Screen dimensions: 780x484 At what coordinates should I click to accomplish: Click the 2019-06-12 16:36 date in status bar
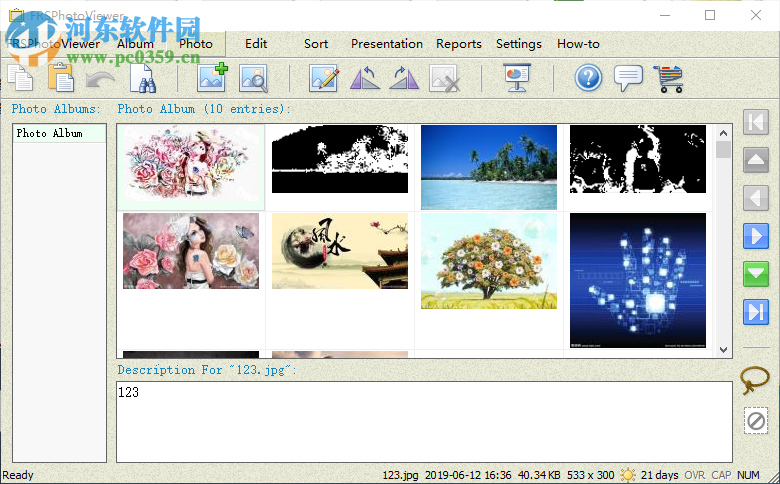point(468,475)
